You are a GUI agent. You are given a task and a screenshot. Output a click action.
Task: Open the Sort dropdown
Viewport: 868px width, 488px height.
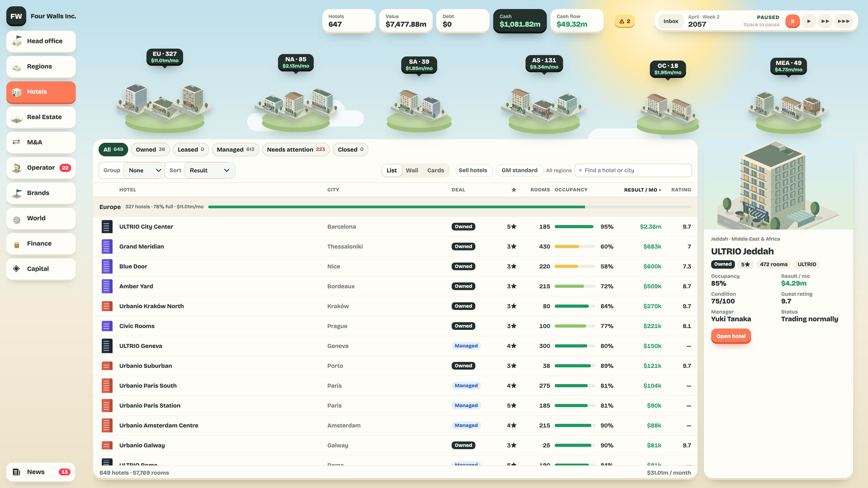pos(209,170)
